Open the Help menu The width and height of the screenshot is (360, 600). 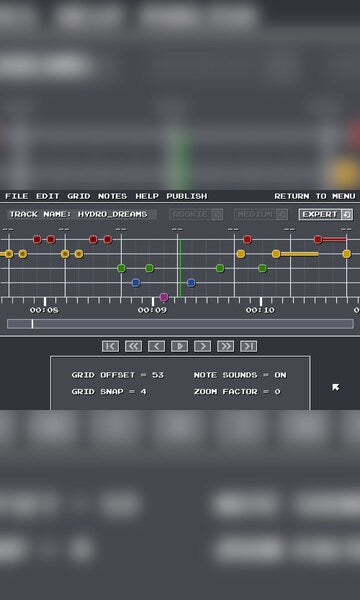pos(147,196)
